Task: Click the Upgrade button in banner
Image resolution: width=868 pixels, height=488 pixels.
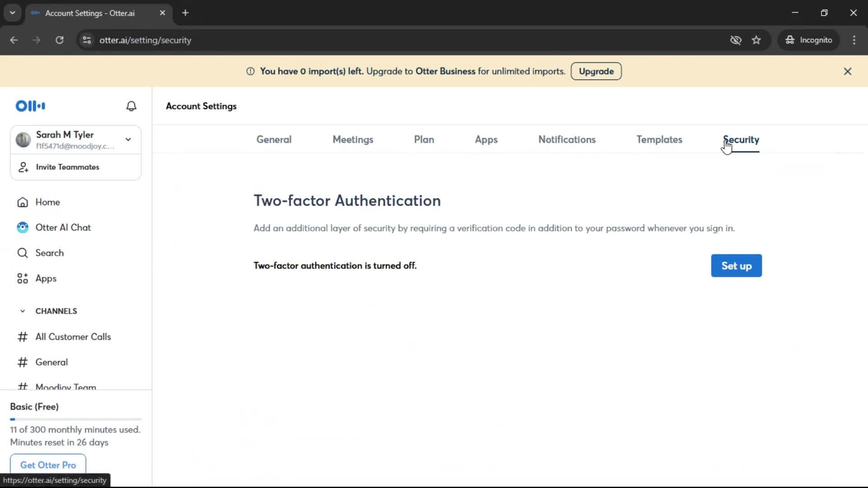Action: pos(596,71)
